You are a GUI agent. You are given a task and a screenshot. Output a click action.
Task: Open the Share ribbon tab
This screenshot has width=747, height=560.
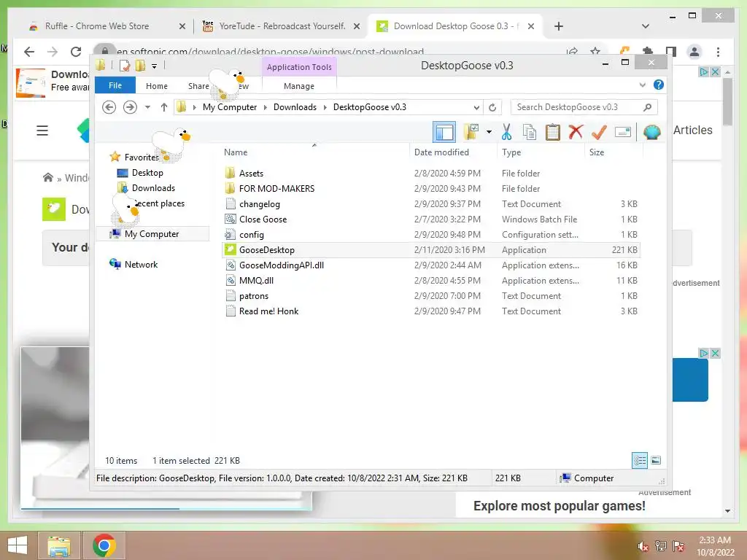pyautogui.click(x=198, y=86)
